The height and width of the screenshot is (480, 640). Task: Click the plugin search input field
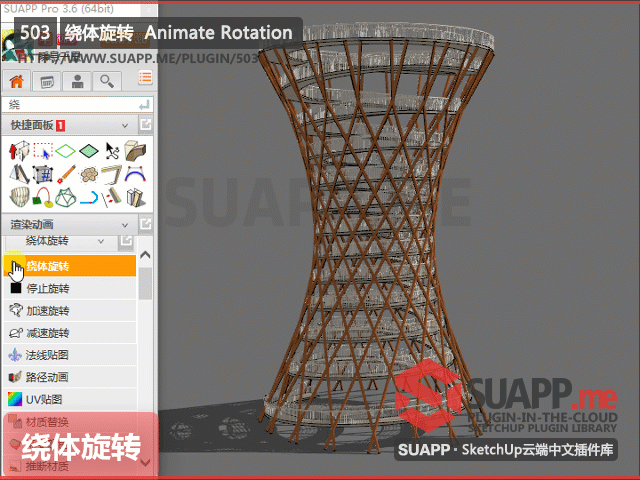pos(69,105)
